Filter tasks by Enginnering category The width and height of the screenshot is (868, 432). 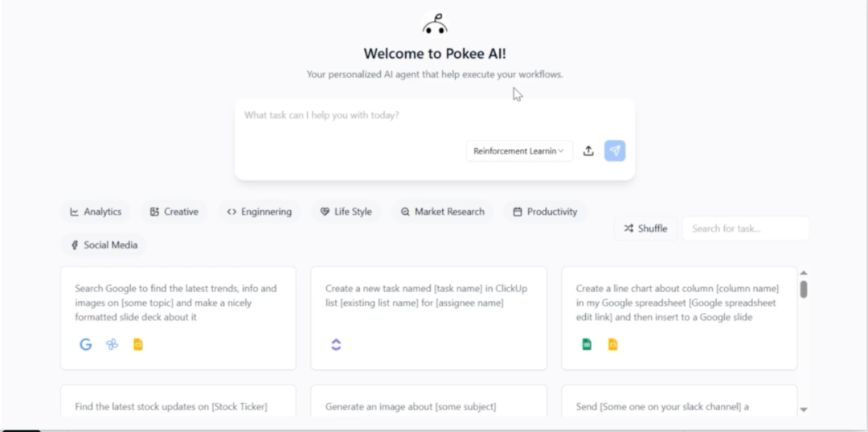click(x=259, y=212)
